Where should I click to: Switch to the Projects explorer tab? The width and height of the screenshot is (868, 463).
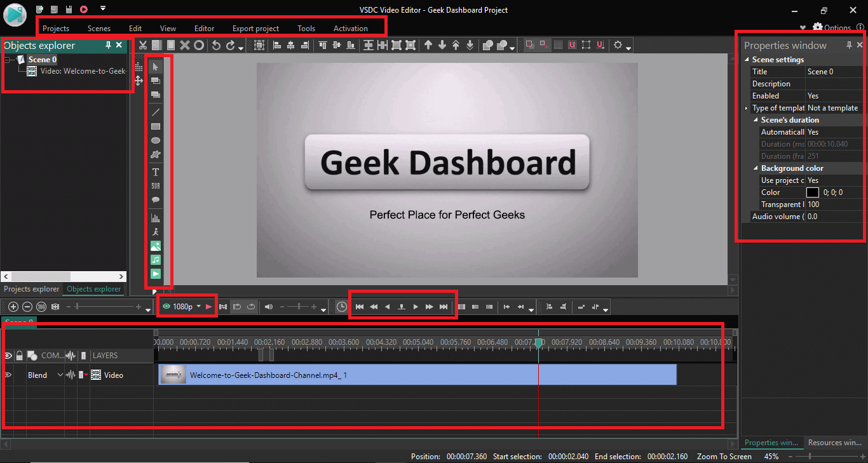click(x=31, y=289)
